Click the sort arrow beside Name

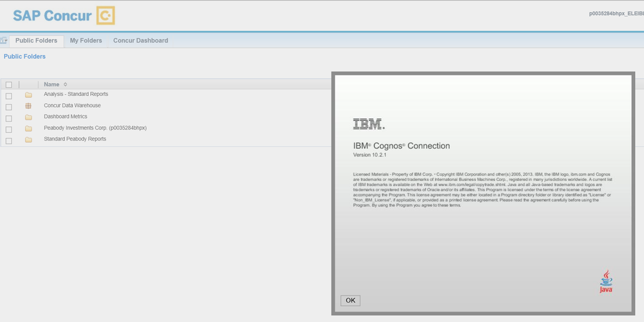65,84
